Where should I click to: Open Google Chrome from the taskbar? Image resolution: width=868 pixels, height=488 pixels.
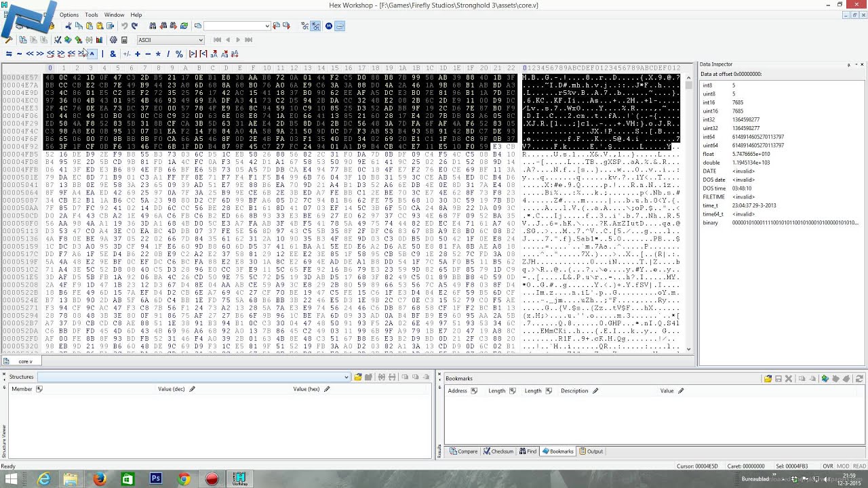(x=184, y=479)
